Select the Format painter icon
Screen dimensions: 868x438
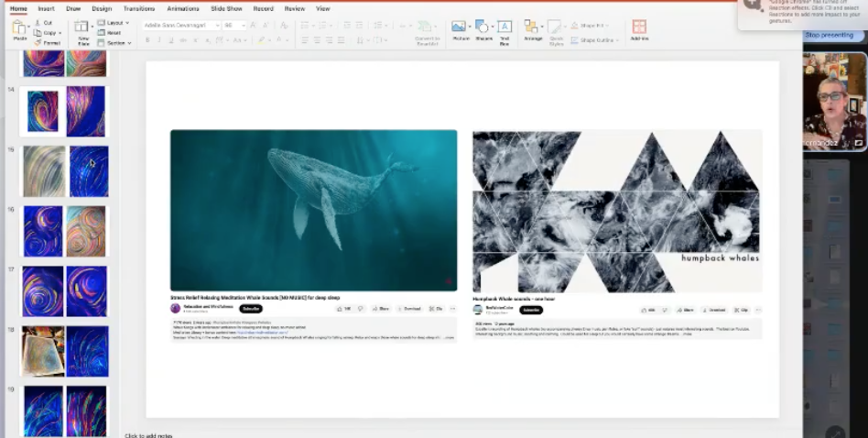click(x=38, y=43)
